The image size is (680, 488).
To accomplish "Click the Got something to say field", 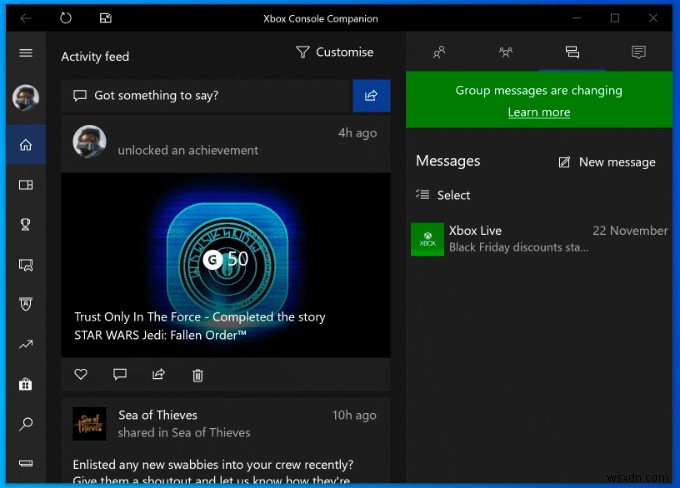I will tap(207, 95).
